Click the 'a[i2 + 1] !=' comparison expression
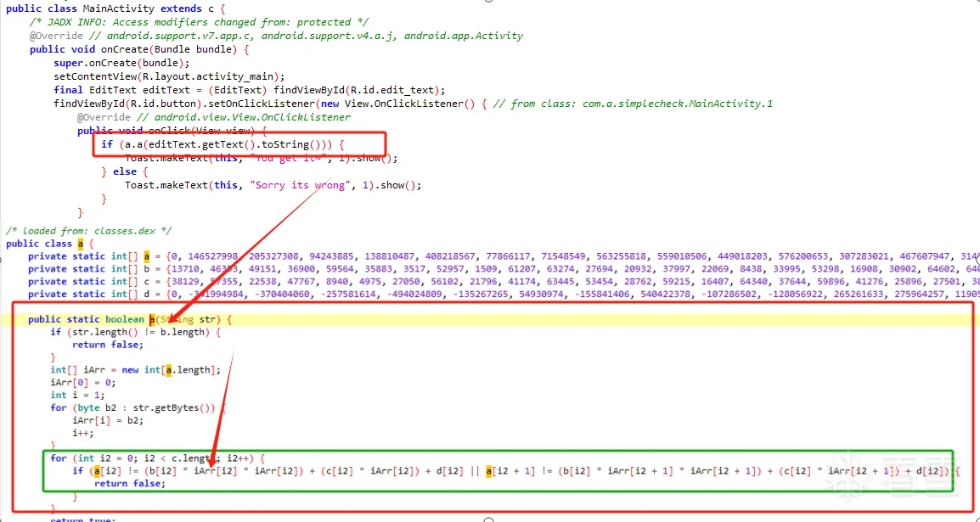The image size is (980, 522). coord(520,471)
